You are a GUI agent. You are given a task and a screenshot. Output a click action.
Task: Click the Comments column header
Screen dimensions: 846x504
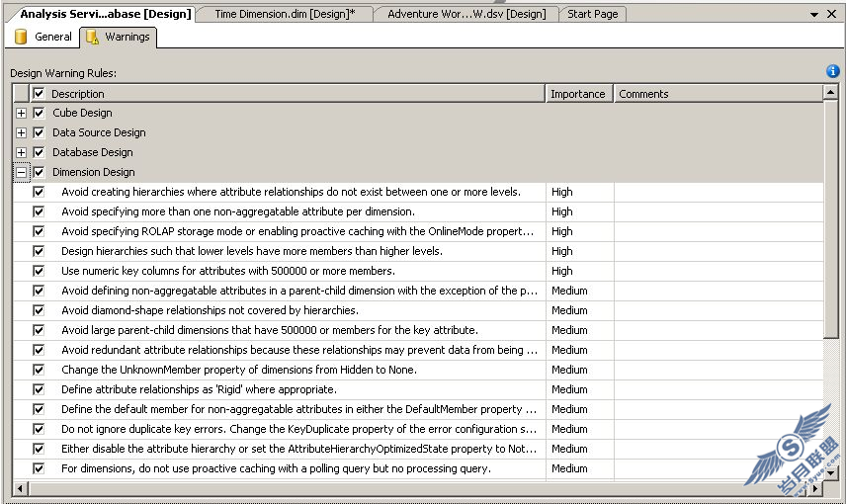(x=719, y=93)
